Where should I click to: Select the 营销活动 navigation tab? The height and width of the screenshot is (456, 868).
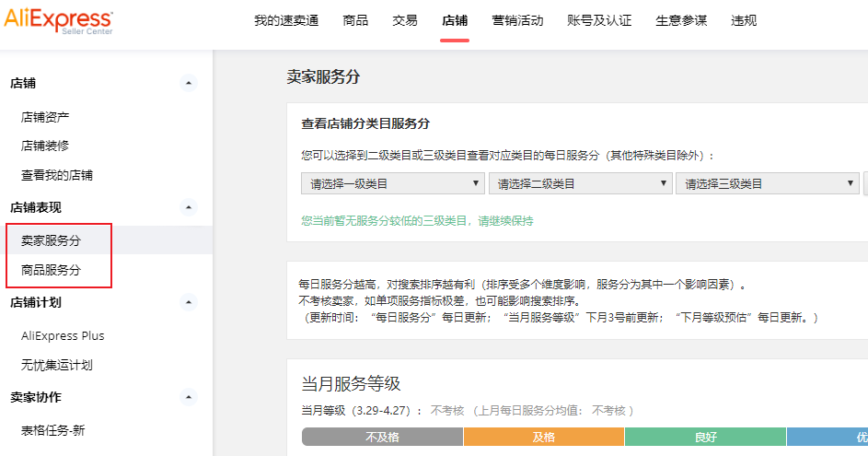(x=517, y=20)
